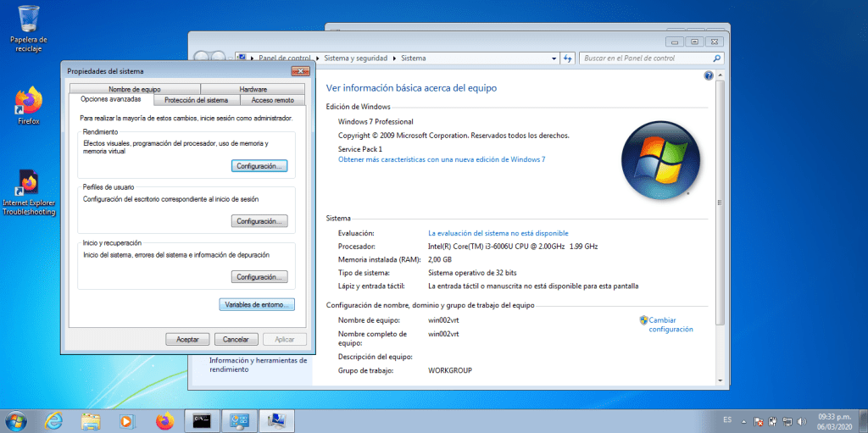Switch to the Acceso remoto tab
This screenshot has height=433, width=868.
(273, 100)
